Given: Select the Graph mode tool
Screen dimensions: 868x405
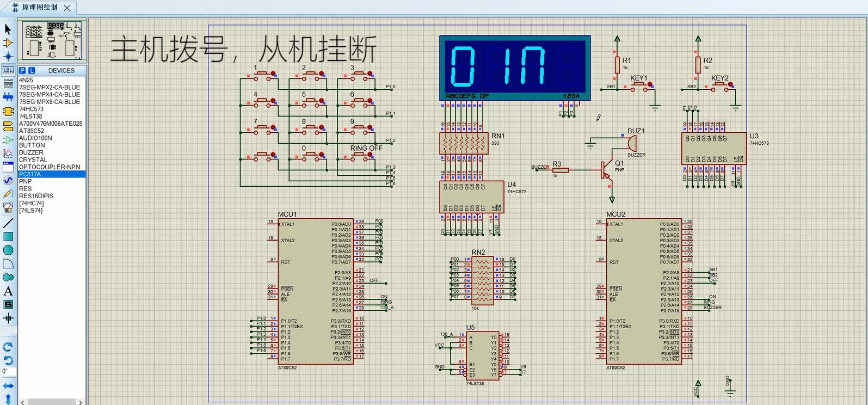Looking at the screenshot, I should [8, 154].
